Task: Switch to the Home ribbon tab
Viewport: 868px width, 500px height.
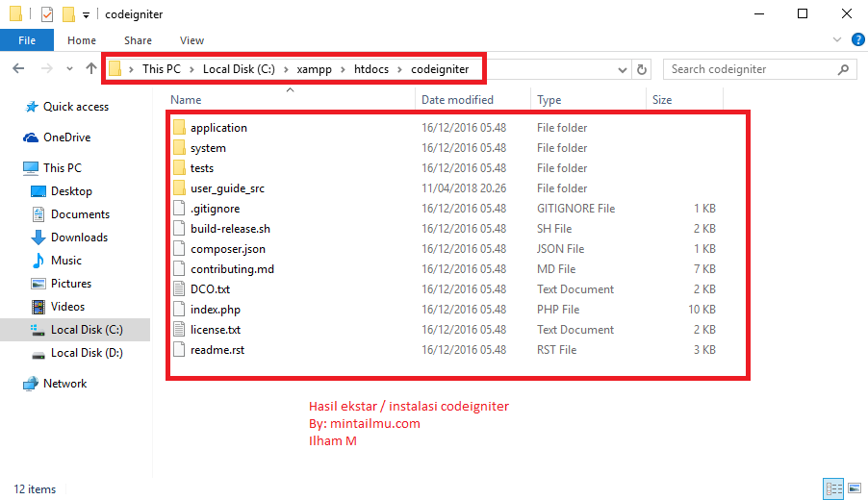Action: coord(82,40)
